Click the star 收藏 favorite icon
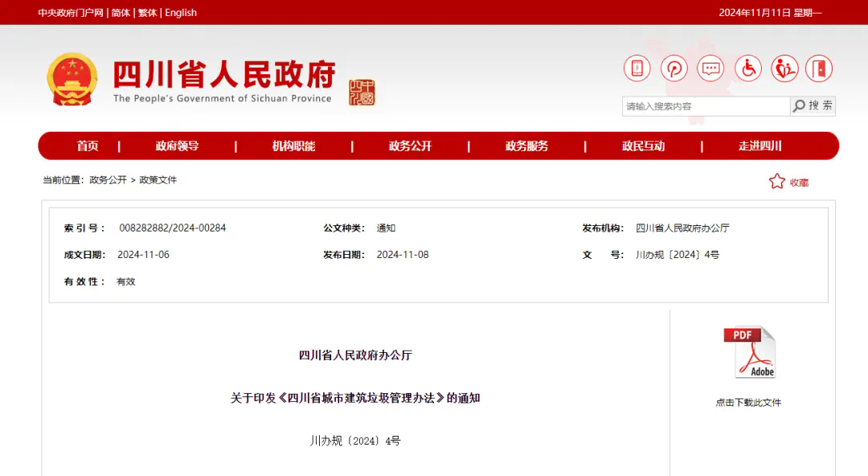The height and width of the screenshot is (476, 868). (776, 182)
